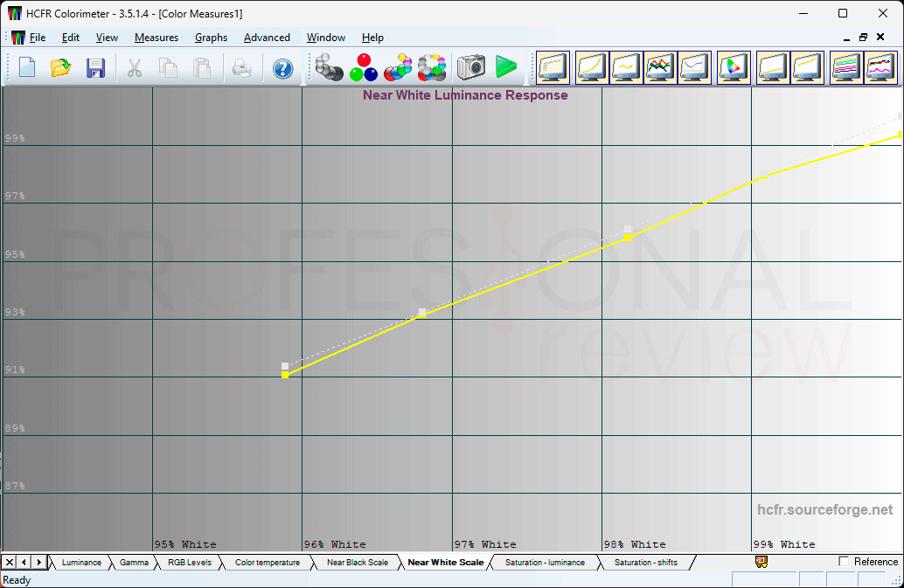Show gamma graph view icon
Screen dimensions: 904x588
click(626, 67)
